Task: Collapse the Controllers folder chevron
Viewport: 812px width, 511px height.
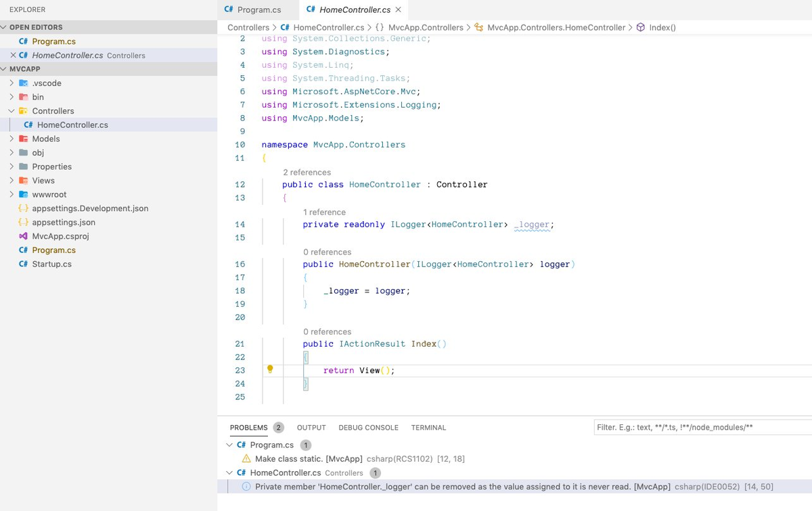Action: (x=12, y=111)
